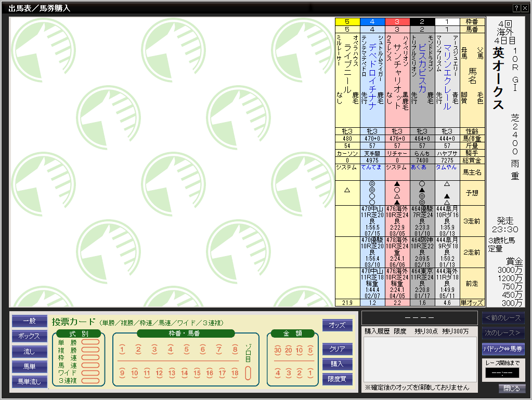The height and width of the screenshot is (400, 532).
Task: Mark amount 1 in 金額 section
Action: point(310,373)
